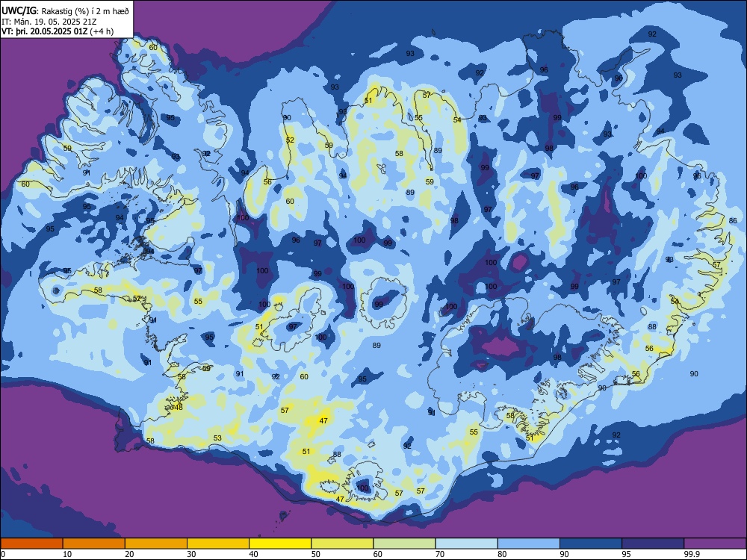Viewport: 747px width, 560px height.
Task: Click the legend label '20'
Action: point(129,554)
